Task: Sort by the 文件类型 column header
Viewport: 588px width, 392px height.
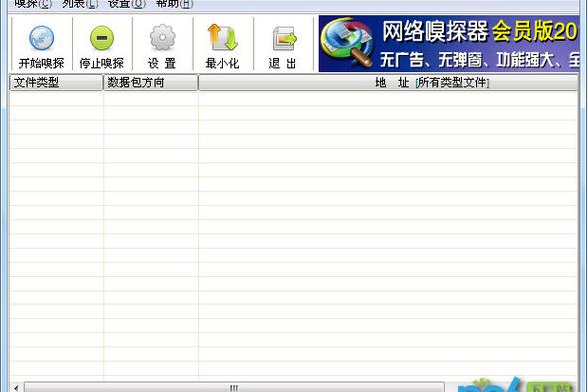Action: (x=57, y=83)
